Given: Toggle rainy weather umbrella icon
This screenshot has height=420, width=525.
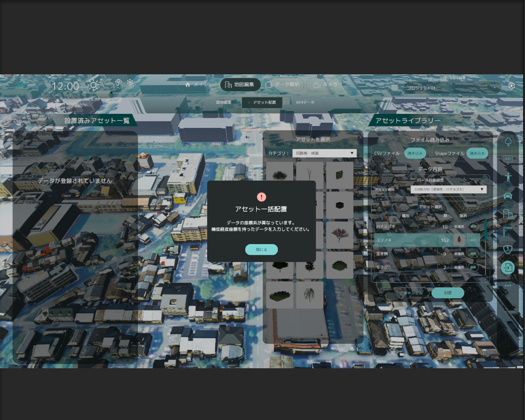Looking at the screenshot, I should pyautogui.click(x=118, y=83).
